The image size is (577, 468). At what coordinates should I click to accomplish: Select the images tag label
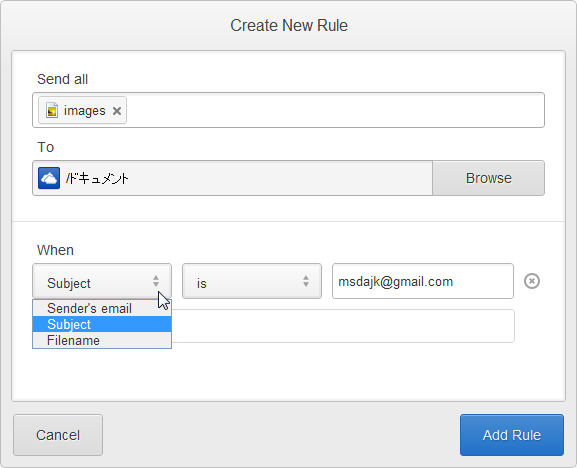coord(85,110)
